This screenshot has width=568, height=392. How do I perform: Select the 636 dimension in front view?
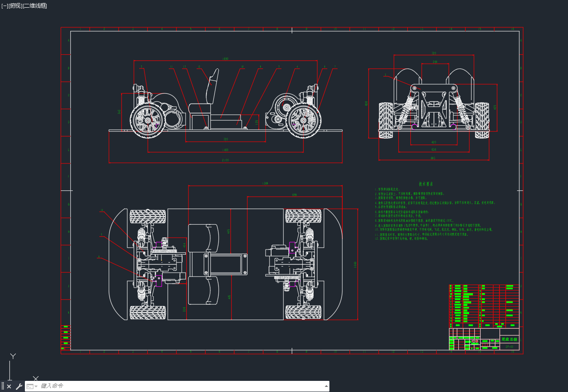[433, 150]
